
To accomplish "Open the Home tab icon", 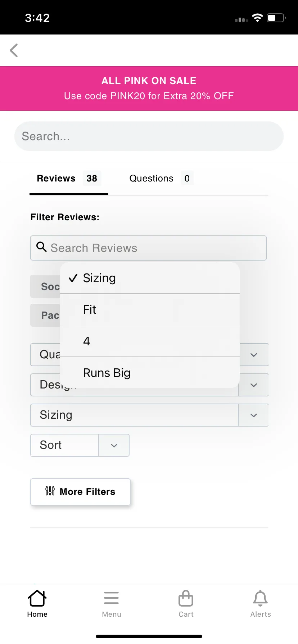I will pyautogui.click(x=37, y=598).
